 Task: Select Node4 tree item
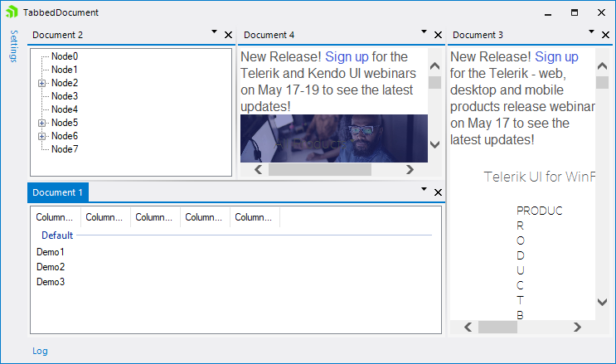(65, 109)
